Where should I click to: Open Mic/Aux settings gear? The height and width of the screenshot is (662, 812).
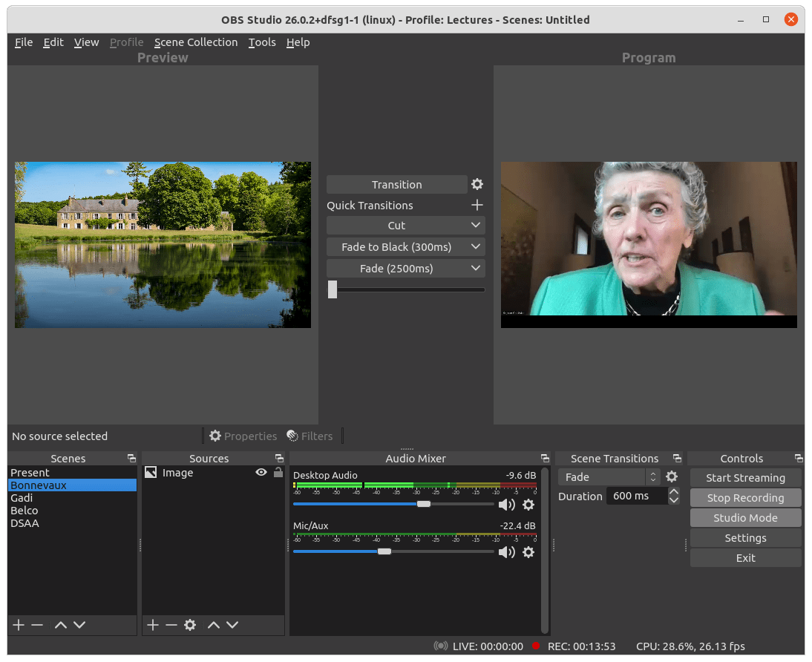coord(528,552)
